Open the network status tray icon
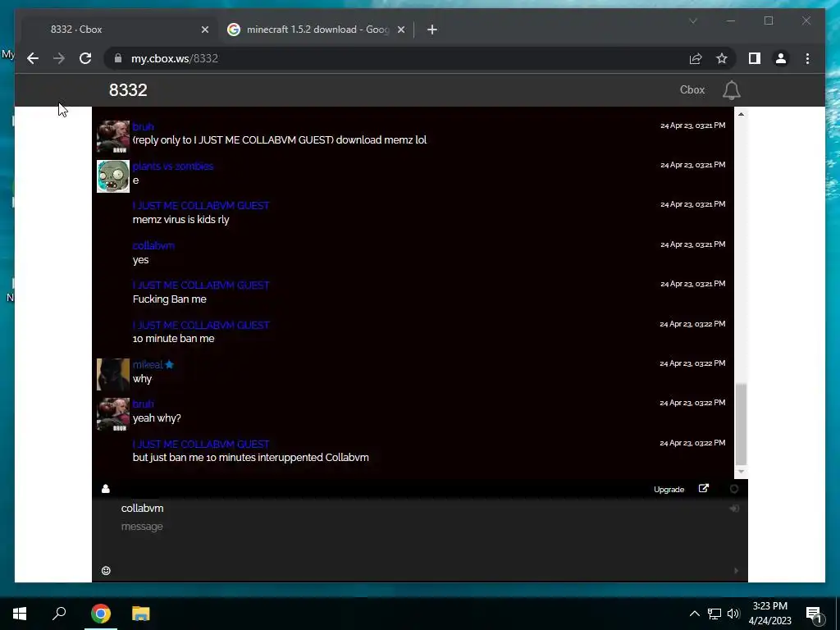840x630 pixels. pos(714,614)
